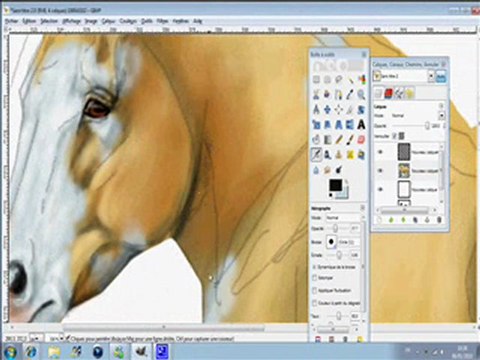Screen dimensions: 480x360
Task: Select the Shear tool
Action: coord(327,125)
